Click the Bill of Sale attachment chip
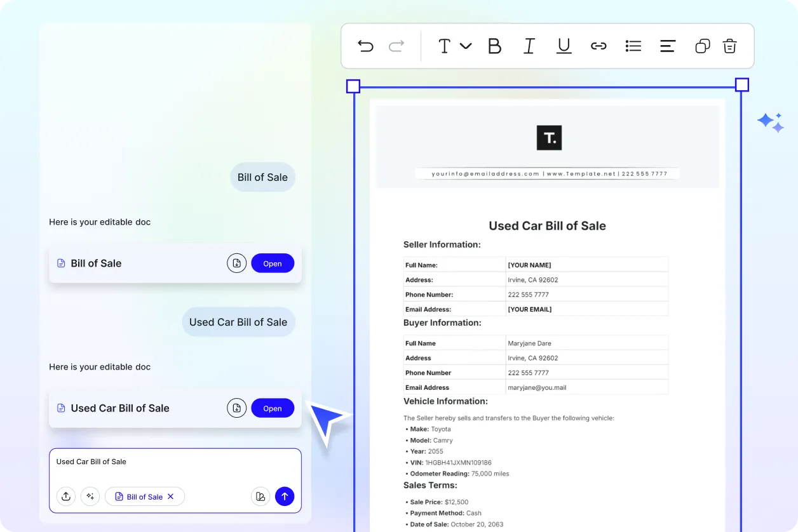This screenshot has width=798, height=532. tap(144, 496)
